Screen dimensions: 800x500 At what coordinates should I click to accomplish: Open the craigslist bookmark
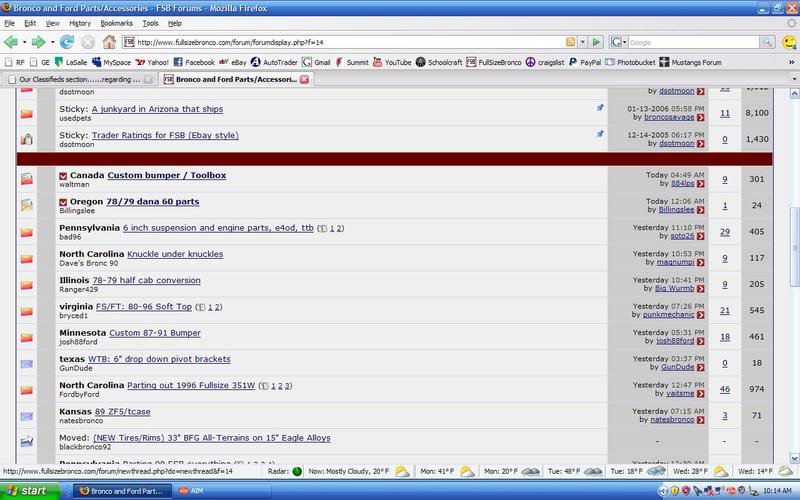tap(545, 62)
